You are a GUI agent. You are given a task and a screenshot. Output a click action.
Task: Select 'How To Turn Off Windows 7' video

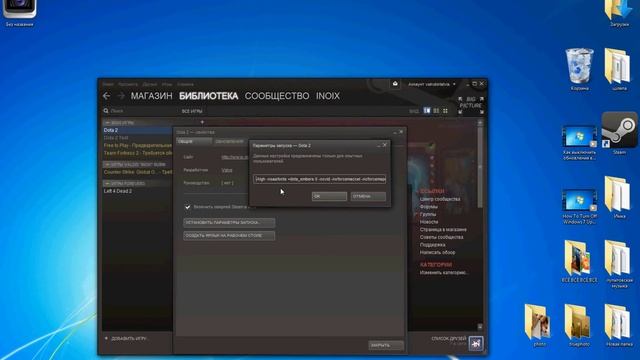coord(580,207)
